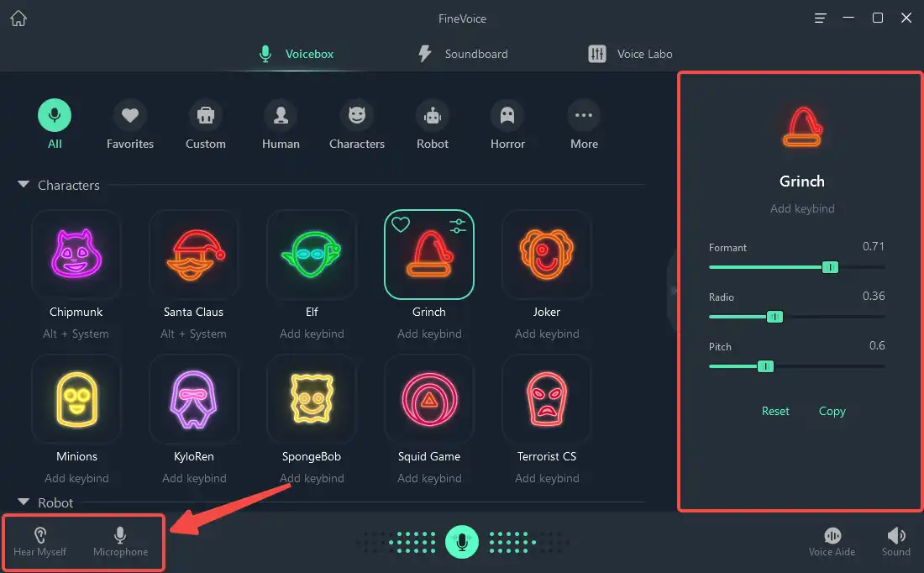Add keybind for the Minions voice
The width and height of the screenshot is (924, 573).
(x=76, y=478)
